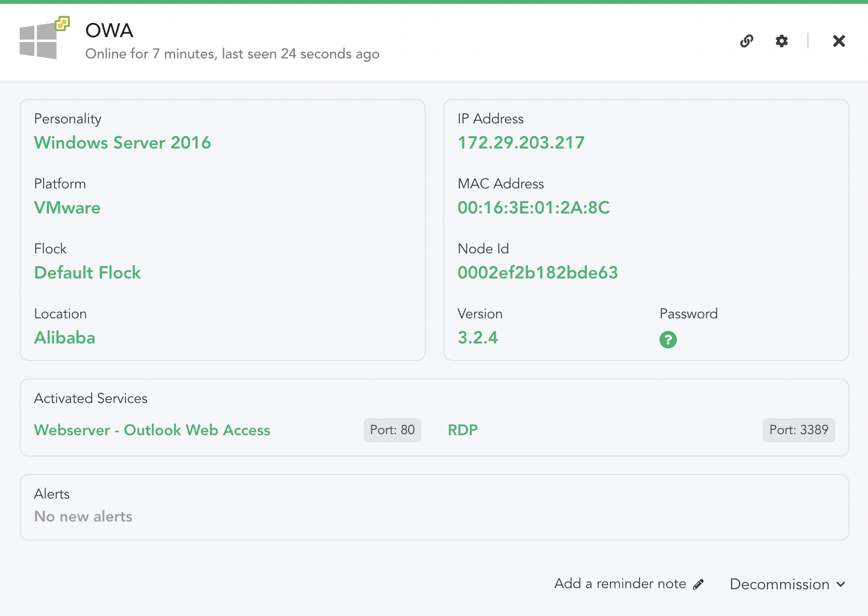Image resolution: width=868 pixels, height=616 pixels.
Task: Click IP address 172.29.203.217
Action: pyautogui.click(x=521, y=143)
